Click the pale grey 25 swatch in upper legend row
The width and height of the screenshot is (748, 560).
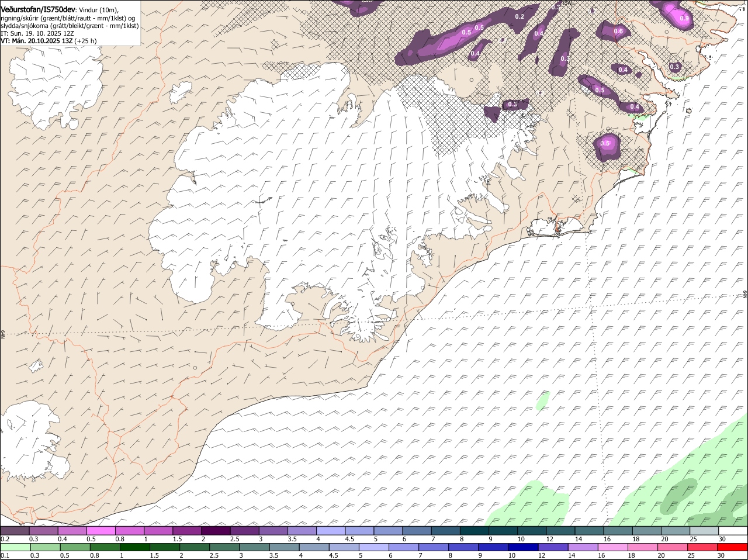(704, 531)
